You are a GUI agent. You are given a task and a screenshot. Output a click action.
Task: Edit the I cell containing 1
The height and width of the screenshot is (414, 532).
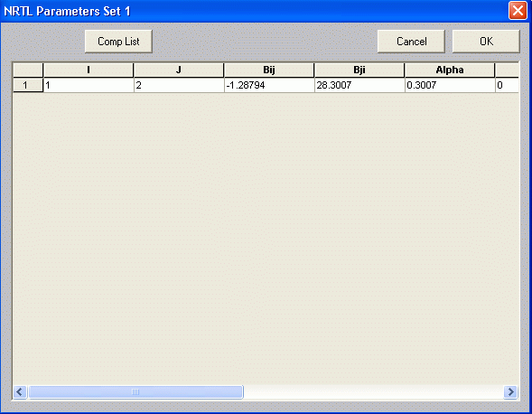tap(89, 85)
